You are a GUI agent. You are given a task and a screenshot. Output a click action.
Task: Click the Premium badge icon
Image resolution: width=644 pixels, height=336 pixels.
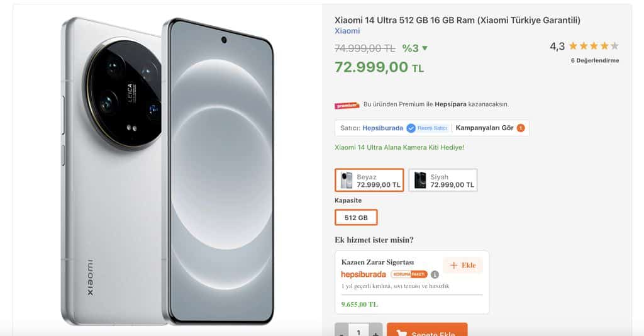348,104
